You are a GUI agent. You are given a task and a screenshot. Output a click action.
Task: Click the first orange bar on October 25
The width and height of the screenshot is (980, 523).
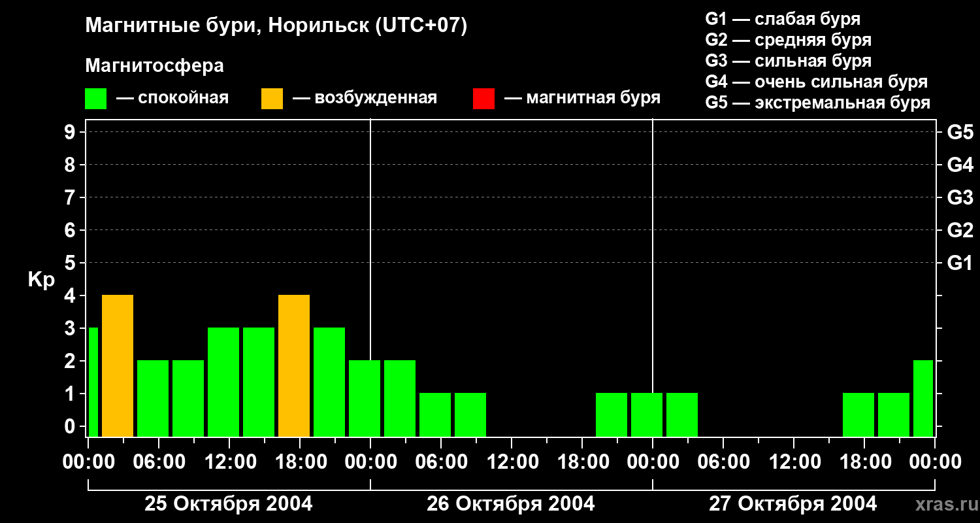click(118, 365)
